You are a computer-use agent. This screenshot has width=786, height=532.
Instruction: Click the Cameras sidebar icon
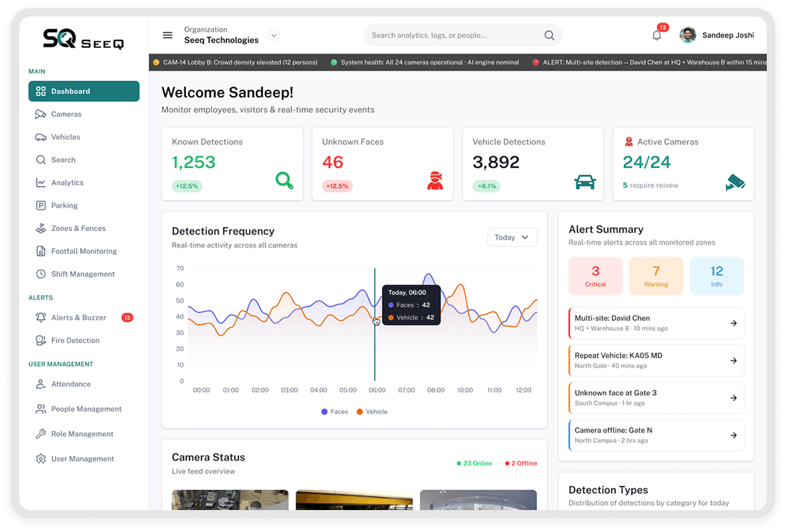[x=40, y=114]
